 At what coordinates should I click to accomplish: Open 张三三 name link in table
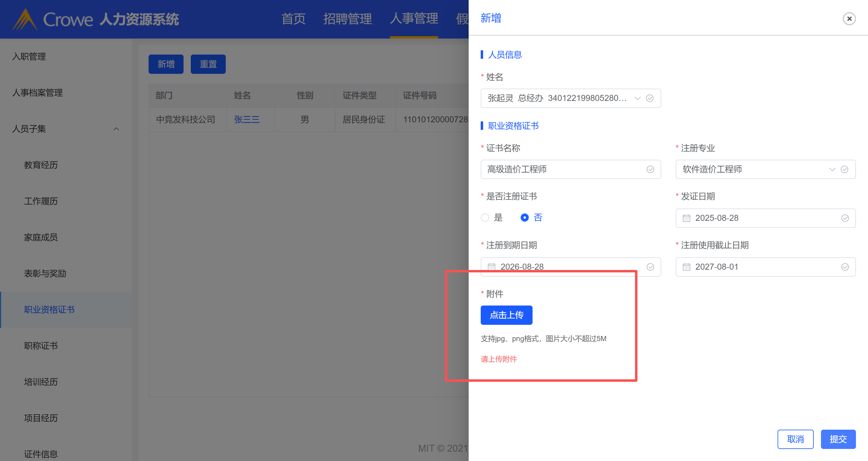coord(247,119)
